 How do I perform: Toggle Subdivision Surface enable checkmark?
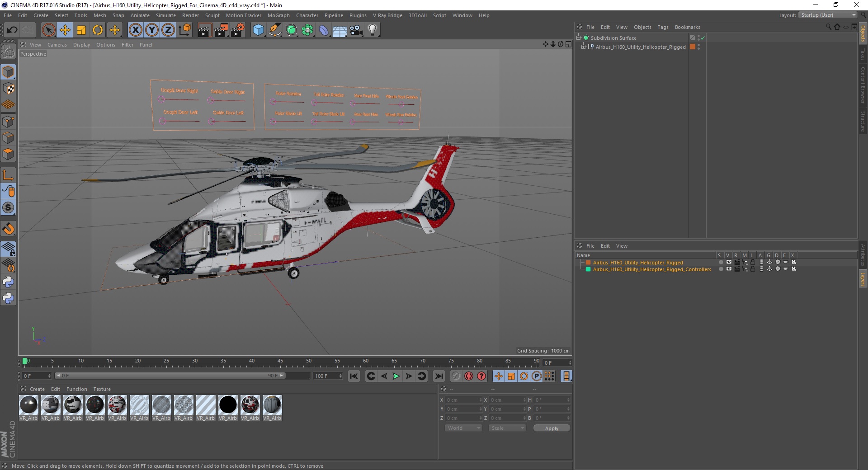click(703, 38)
